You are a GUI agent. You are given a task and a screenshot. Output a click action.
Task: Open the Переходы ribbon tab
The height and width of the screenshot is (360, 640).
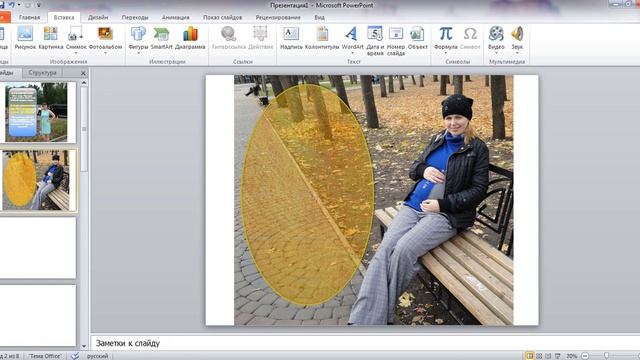pos(135,17)
